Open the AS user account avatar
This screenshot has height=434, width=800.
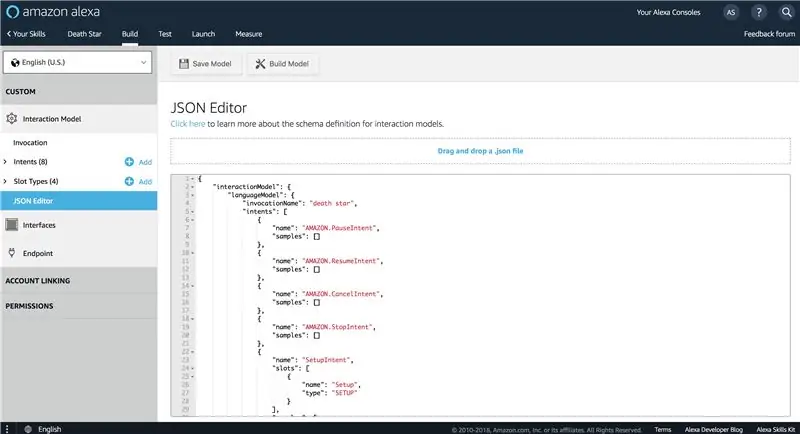tap(731, 12)
